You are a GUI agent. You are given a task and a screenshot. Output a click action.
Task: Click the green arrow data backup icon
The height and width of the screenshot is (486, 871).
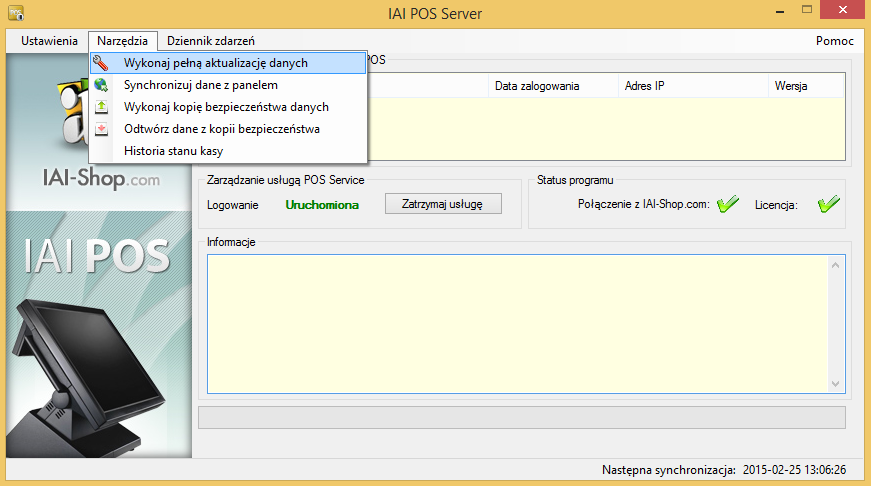point(101,107)
